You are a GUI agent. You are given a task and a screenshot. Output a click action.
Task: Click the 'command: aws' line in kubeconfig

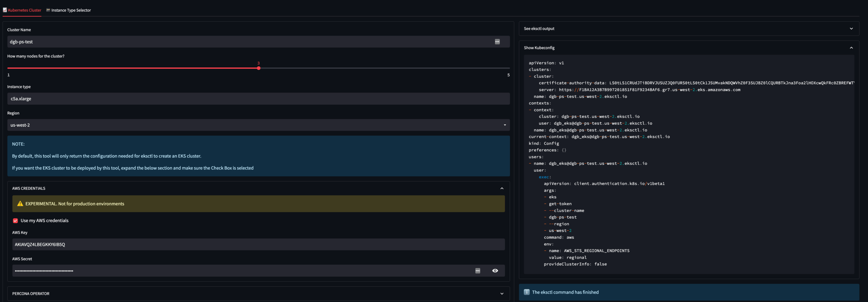pos(559,237)
